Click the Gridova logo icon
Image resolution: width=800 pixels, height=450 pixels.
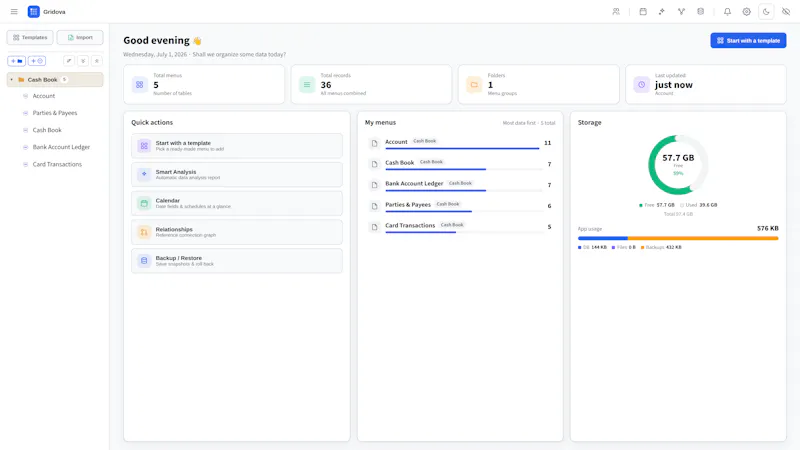pos(34,11)
